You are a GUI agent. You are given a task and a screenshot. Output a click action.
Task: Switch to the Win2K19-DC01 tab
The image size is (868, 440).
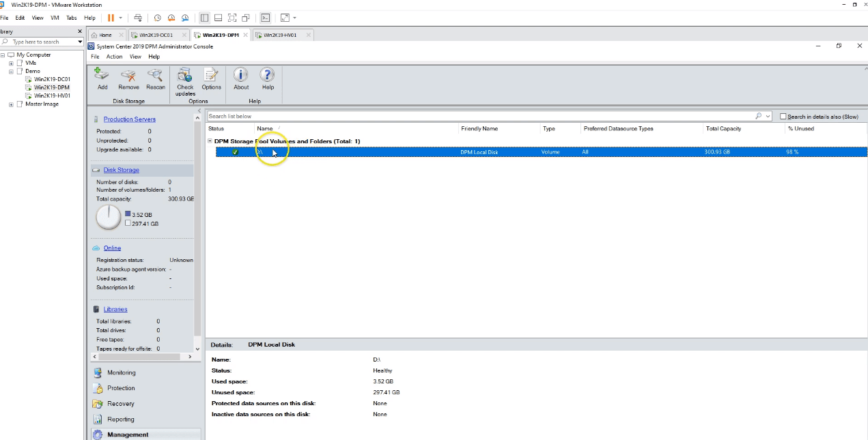pos(156,35)
